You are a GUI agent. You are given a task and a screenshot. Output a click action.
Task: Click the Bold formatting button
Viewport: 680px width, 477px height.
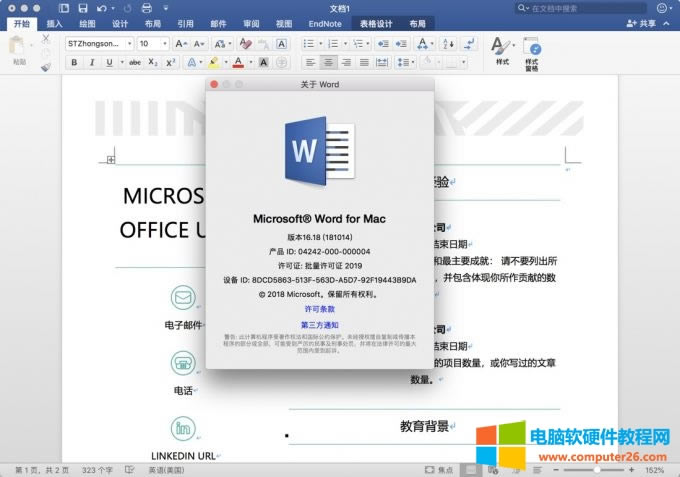point(75,62)
